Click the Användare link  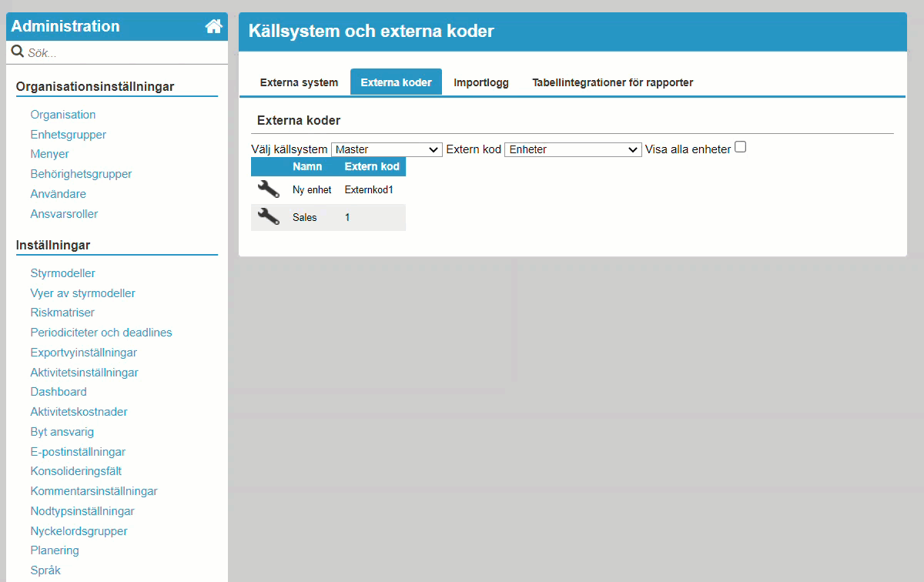coord(58,193)
